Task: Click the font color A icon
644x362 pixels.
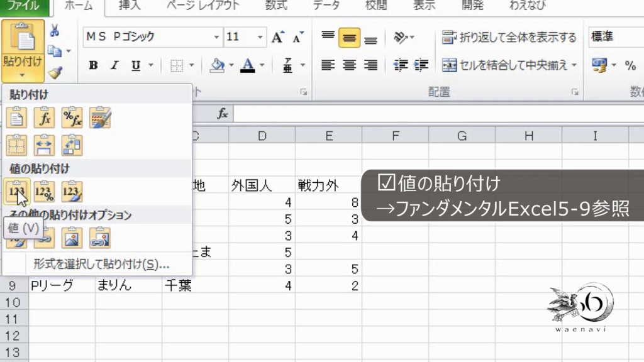Action: click(247, 65)
